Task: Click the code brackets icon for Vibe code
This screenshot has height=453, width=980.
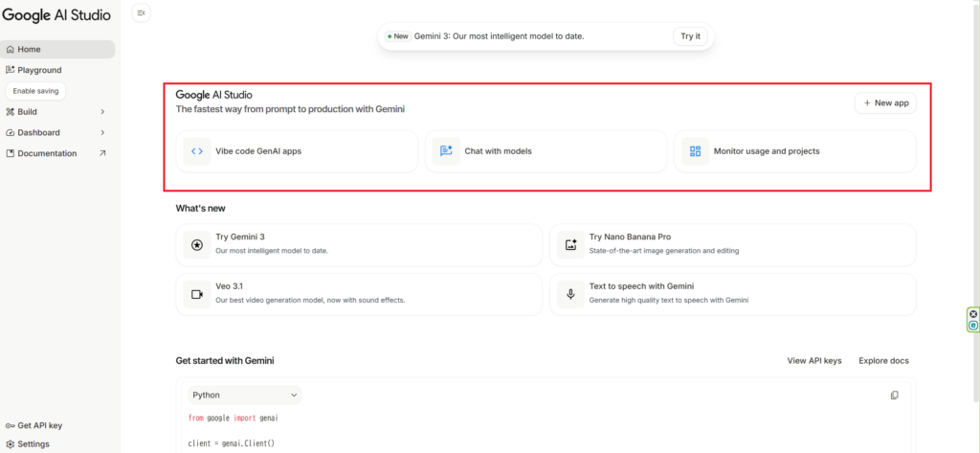Action: pyautogui.click(x=197, y=151)
